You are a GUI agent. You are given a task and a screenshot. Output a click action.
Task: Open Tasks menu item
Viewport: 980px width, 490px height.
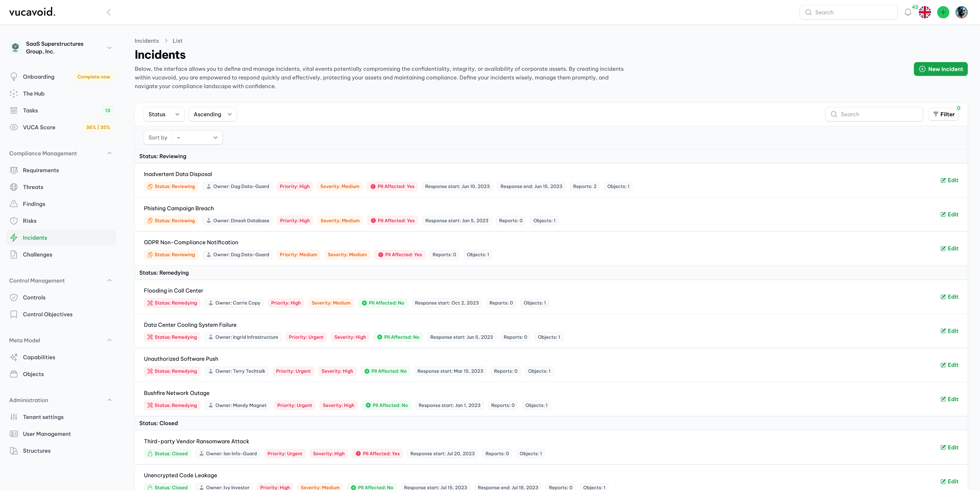[x=30, y=110]
